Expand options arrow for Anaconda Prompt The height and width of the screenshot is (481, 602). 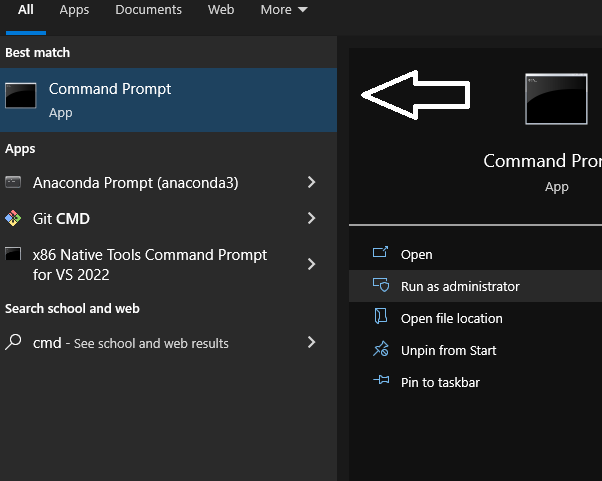[x=311, y=182]
